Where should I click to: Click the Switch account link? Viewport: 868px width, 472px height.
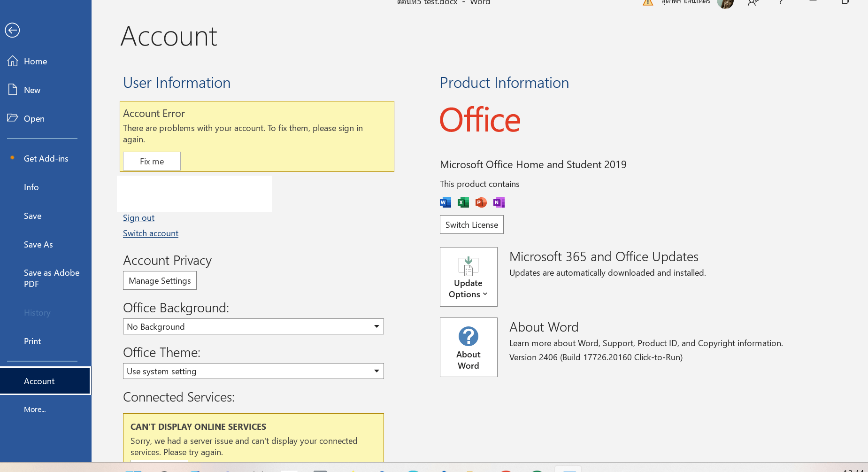151,233
